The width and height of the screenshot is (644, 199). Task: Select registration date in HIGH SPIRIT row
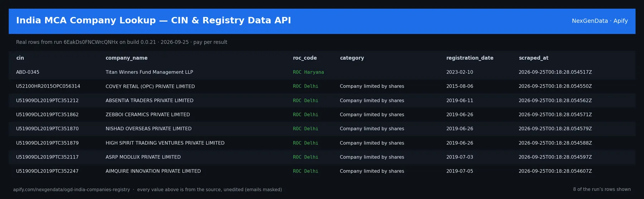[x=459, y=143]
